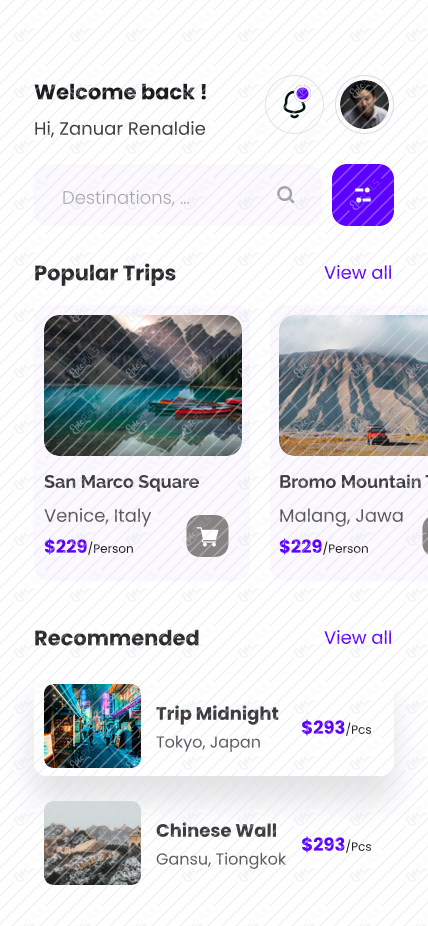Select the Bromo Mountain trip title

(354, 482)
